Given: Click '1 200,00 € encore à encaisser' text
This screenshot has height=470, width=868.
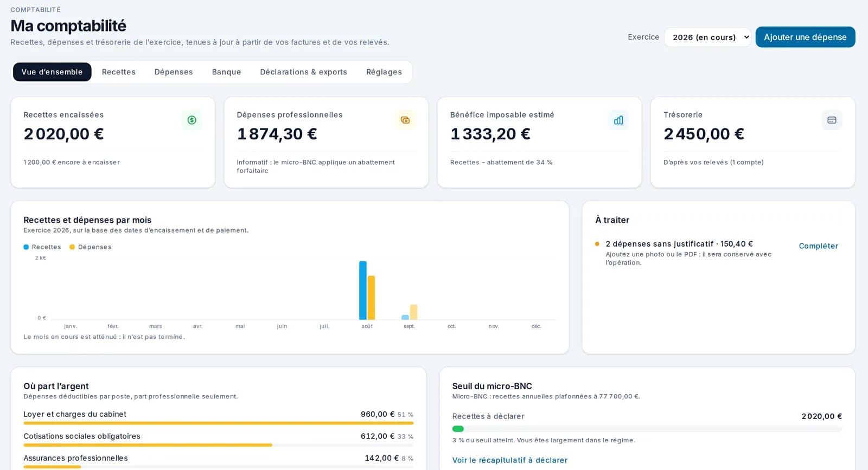Looking at the screenshot, I should (72, 162).
